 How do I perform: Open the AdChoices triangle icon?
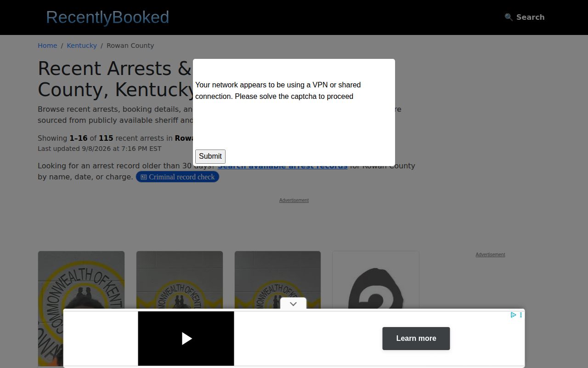click(x=513, y=315)
